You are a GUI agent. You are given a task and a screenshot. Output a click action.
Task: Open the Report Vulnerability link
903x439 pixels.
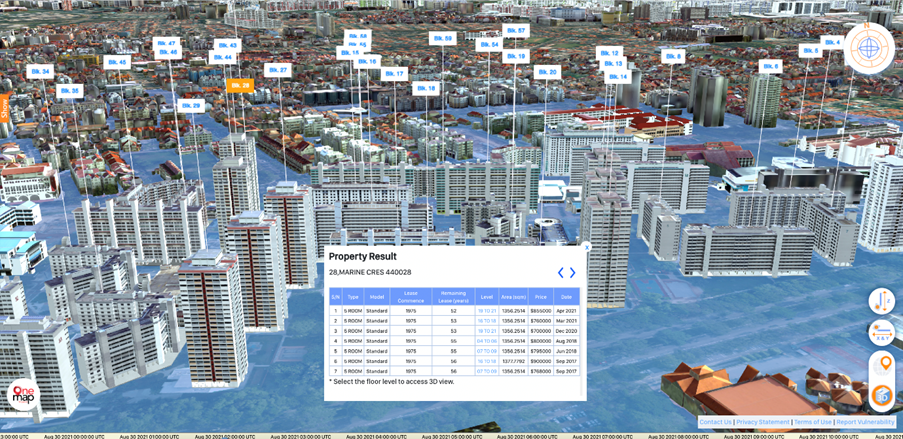[x=866, y=422]
